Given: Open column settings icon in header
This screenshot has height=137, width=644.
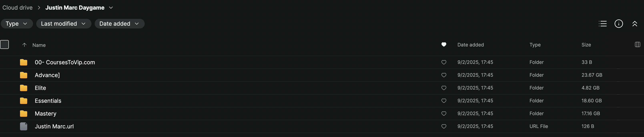Looking at the screenshot, I should (637, 44).
